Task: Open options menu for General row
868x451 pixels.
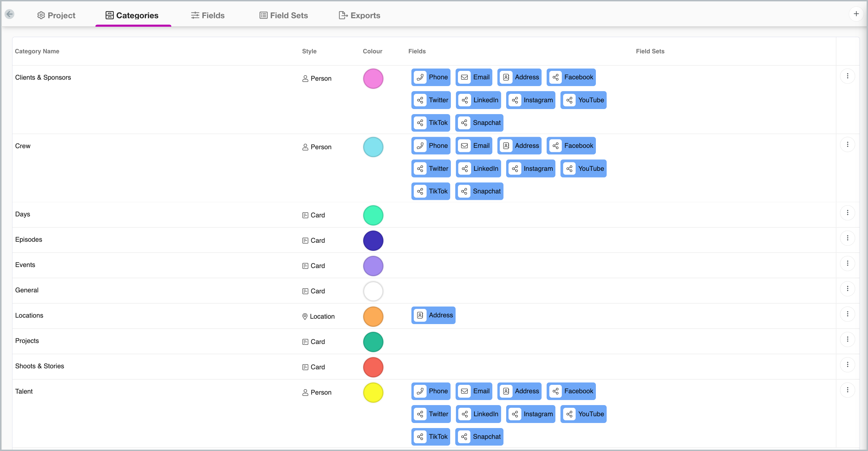Action: coord(847,289)
